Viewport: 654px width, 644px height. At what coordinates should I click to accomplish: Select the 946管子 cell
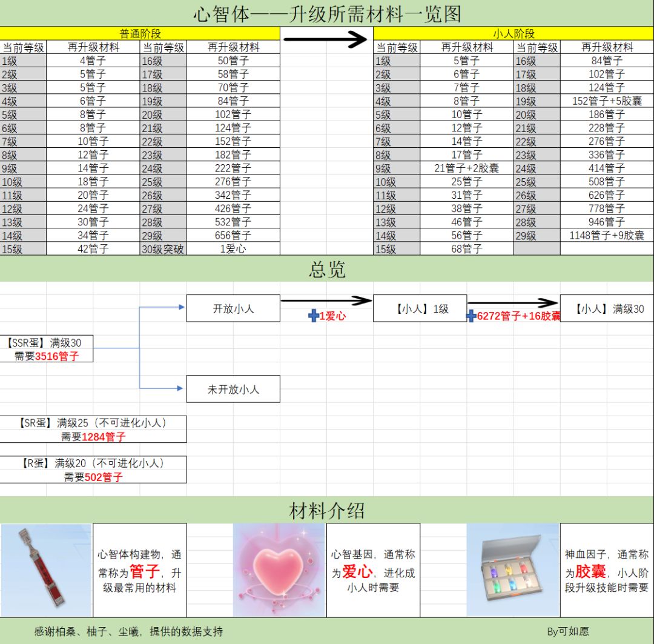pos(607,222)
